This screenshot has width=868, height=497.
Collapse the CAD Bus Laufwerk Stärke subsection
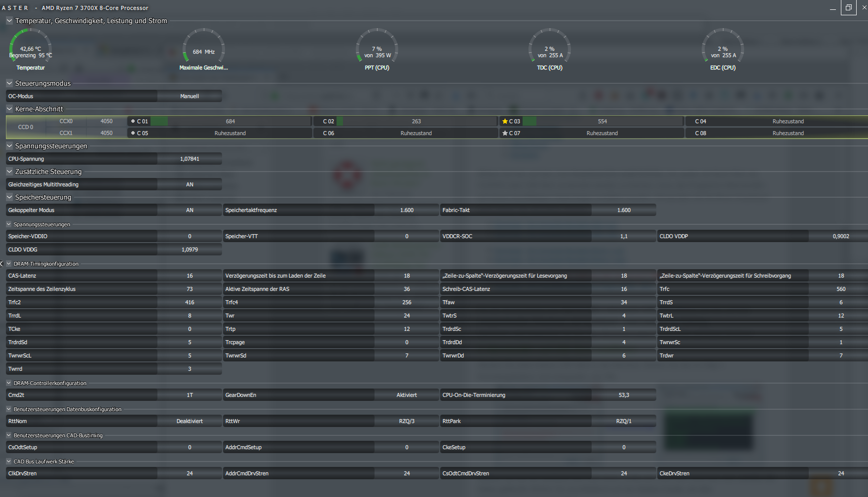pyautogui.click(x=9, y=461)
